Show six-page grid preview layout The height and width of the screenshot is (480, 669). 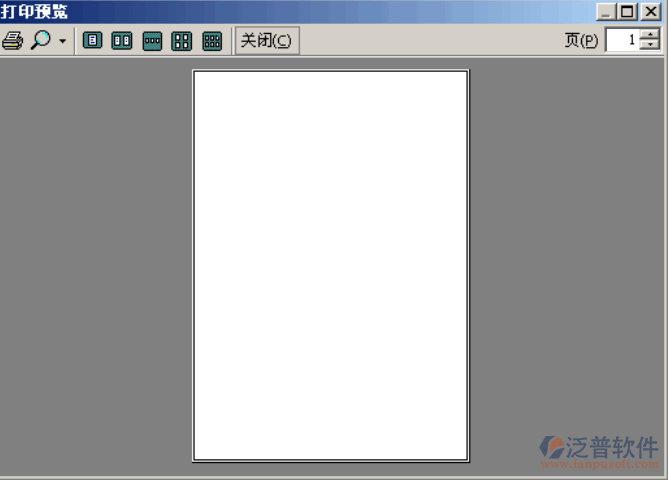(x=212, y=41)
